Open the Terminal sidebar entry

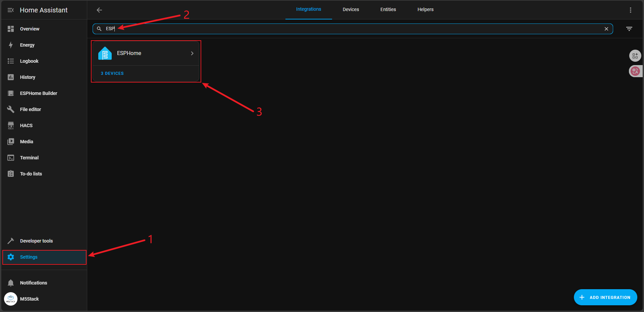pos(44,158)
